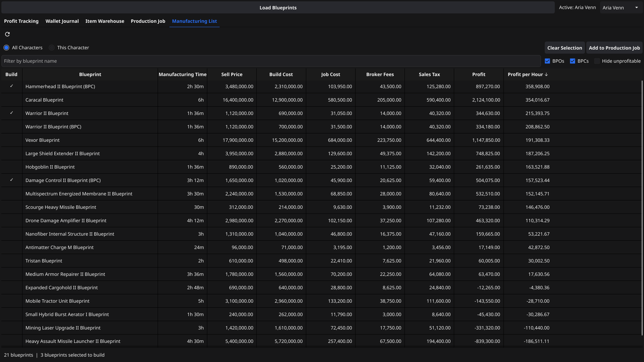The image size is (644, 362).
Task: Click 3 blueprints selected to build status
Action: tap(72, 355)
